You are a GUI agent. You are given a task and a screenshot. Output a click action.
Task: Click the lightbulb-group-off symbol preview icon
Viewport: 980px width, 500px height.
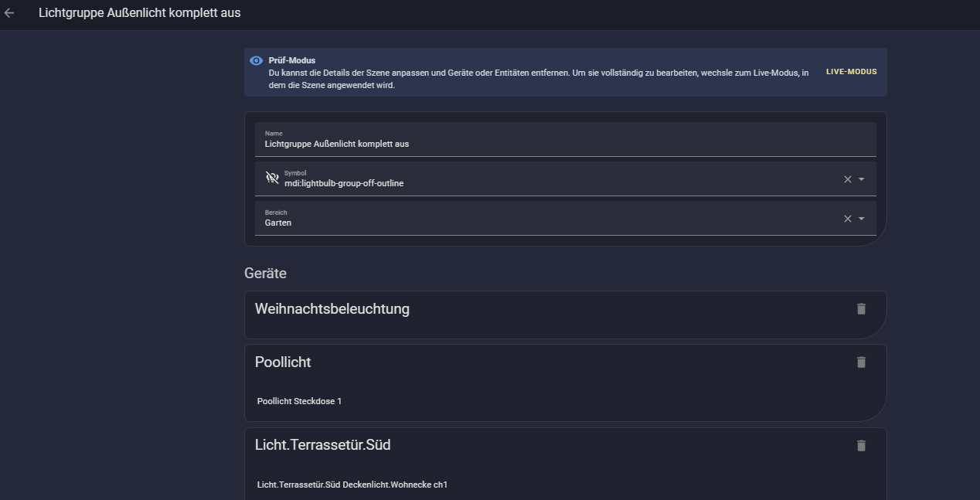[272, 178]
